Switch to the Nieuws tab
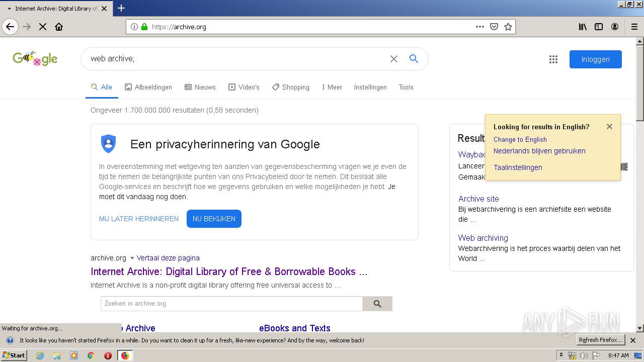This screenshot has width=644, height=362. point(200,87)
